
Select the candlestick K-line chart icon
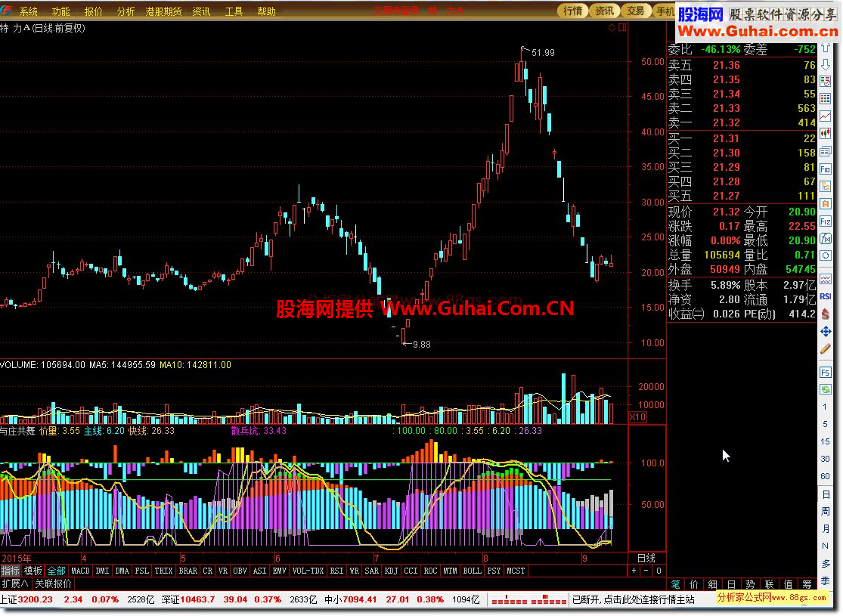tap(826, 134)
